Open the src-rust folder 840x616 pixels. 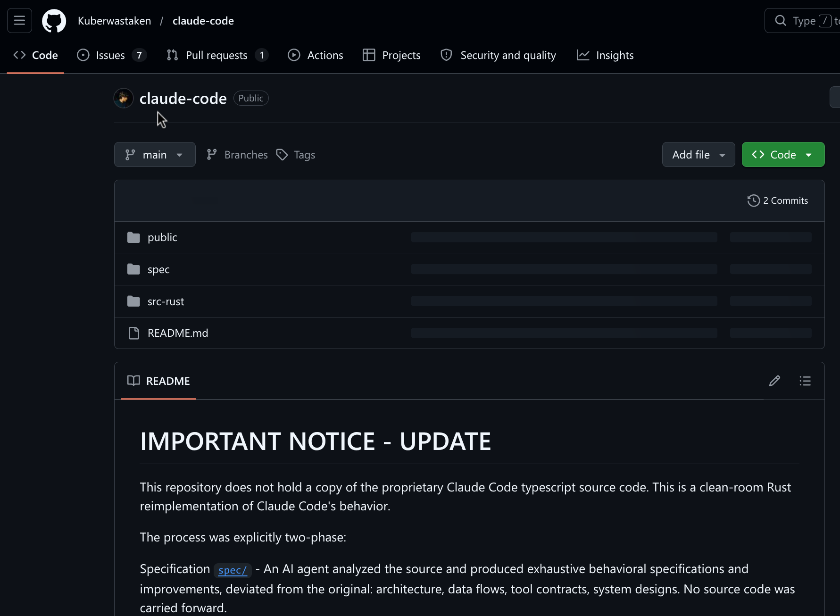(166, 301)
